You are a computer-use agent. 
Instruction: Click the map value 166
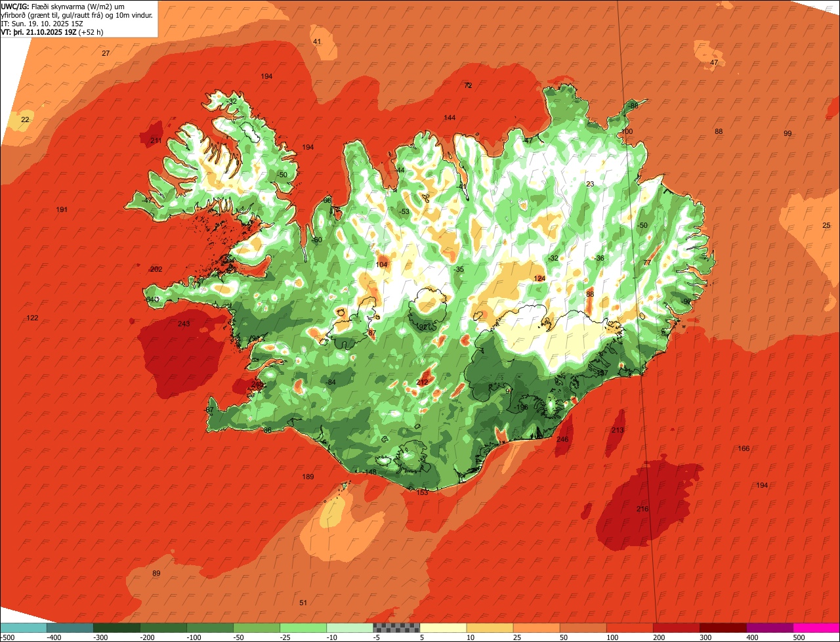point(744,448)
